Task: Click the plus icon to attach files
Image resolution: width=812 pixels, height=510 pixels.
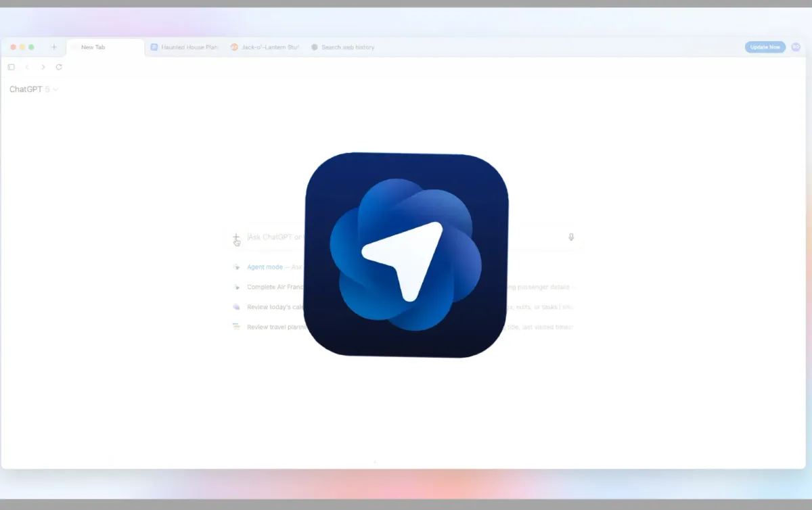Action: click(236, 237)
